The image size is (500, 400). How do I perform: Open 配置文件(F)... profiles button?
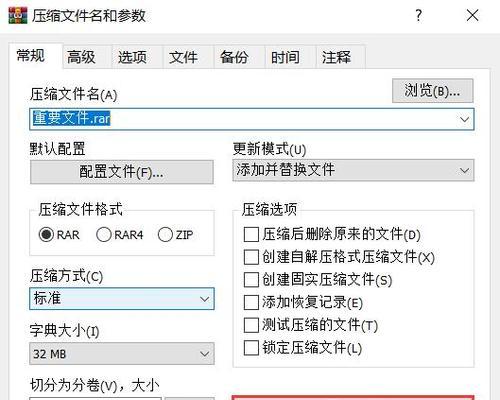click(x=122, y=172)
